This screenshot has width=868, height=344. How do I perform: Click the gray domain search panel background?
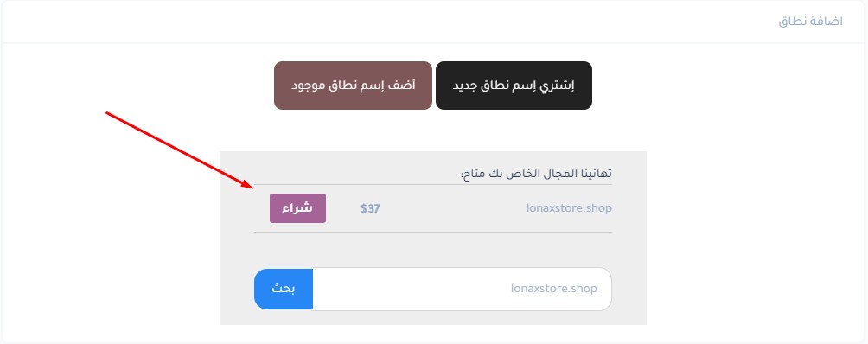(433, 250)
